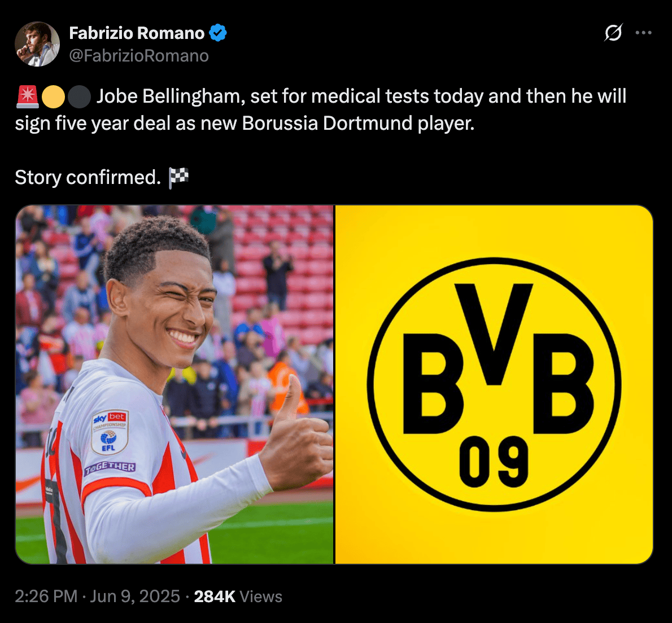
Task: Open the @FabrizioRomano handle link
Action: [x=139, y=56]
